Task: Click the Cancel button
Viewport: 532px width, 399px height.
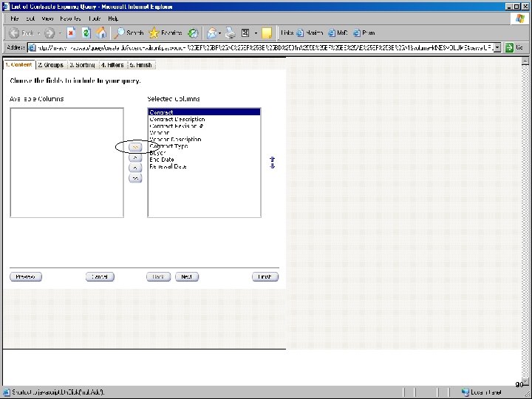Action: pyautogui.click(x=100, y=277)
